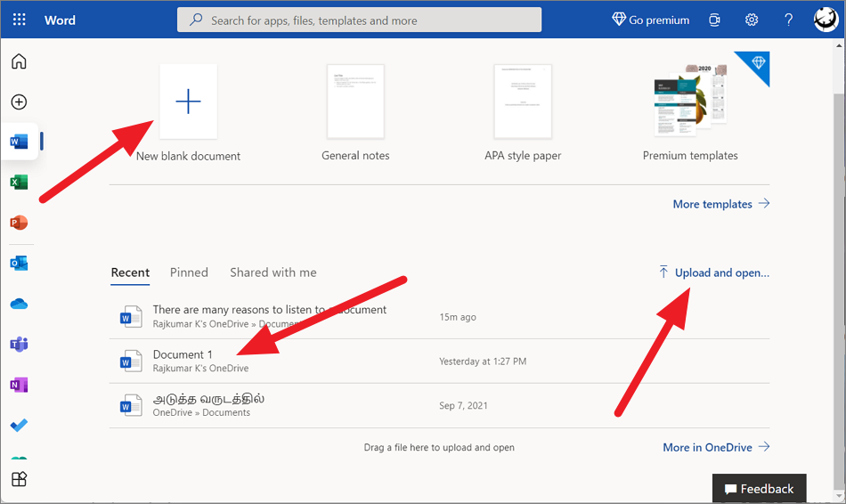The width and height of the screenshot is (846, 504).
Task: Switch to the Pinned tab
Action: pyautogui.click(x=189, y=272)
